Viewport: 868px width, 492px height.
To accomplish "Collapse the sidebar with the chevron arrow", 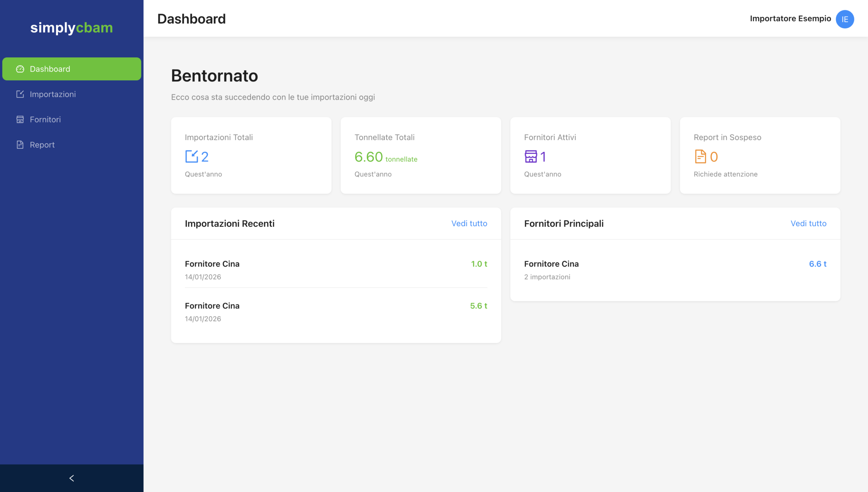I will 72,478.
